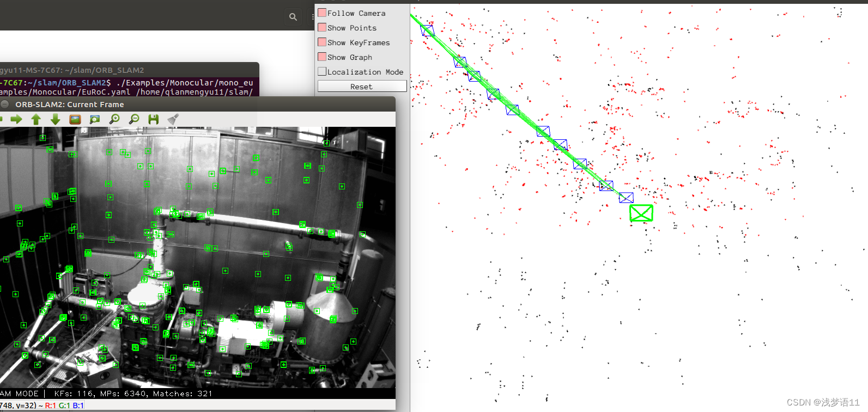Click the terminal command line ./Examples/Monocular/mono_eu

pos(185,83)
